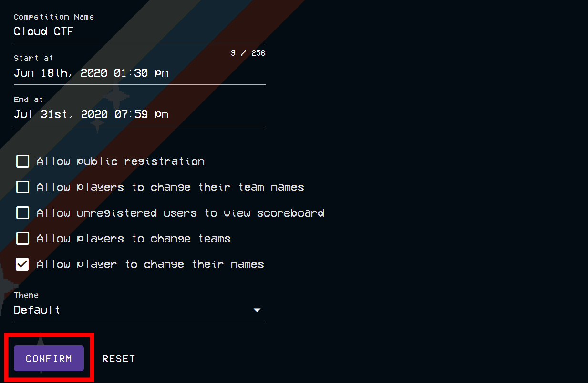Click the End at date field
Viewport: 588px width, 383px height.
(x=91, y=114)
